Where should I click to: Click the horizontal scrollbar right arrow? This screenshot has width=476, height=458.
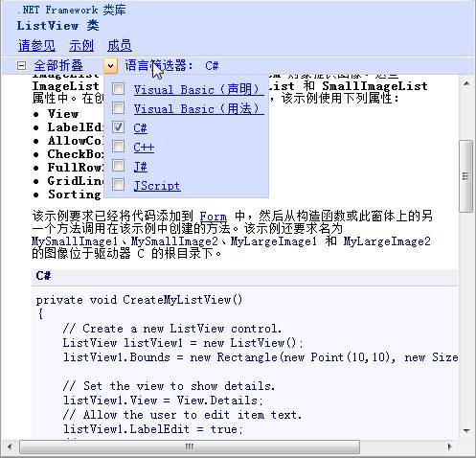[450, 447]
